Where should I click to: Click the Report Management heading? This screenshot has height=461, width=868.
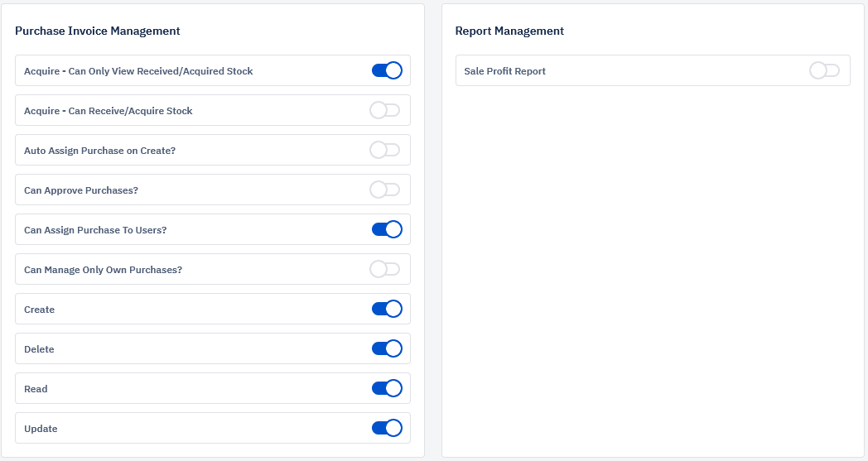coord(509,31)
